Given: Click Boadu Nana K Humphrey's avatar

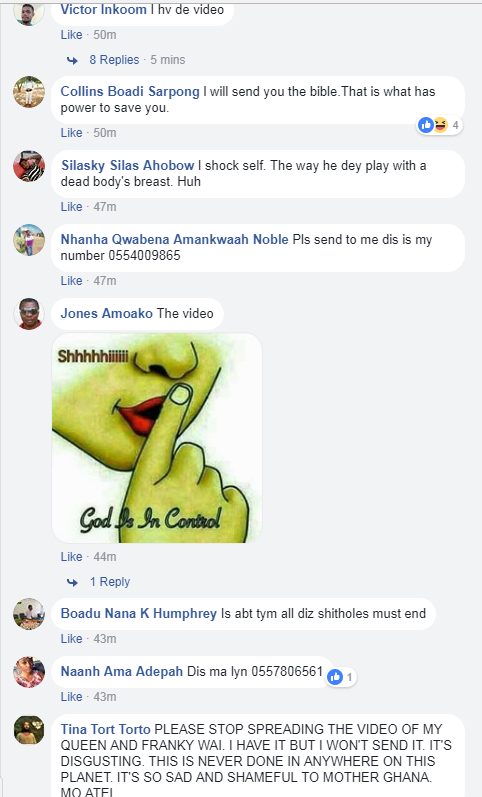Looking at the screenshot, I should tap(28, 614).
